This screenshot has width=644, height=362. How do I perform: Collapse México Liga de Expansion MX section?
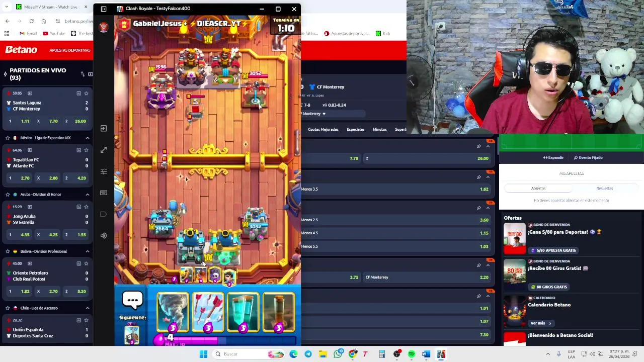tap(88, 138)
